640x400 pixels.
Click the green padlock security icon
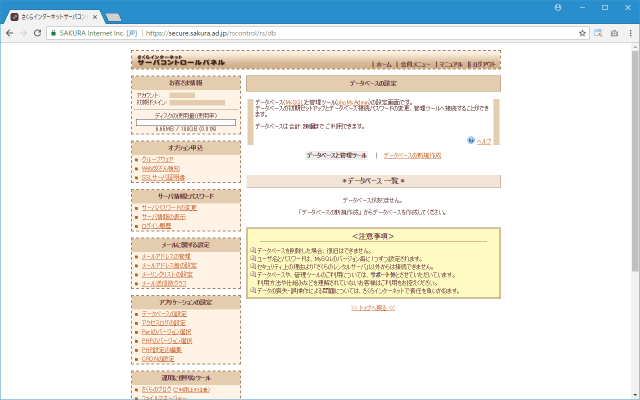point(53,33)
